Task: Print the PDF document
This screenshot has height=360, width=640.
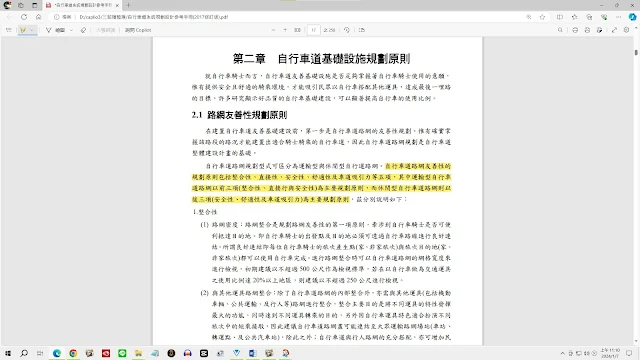Action: 575,30
